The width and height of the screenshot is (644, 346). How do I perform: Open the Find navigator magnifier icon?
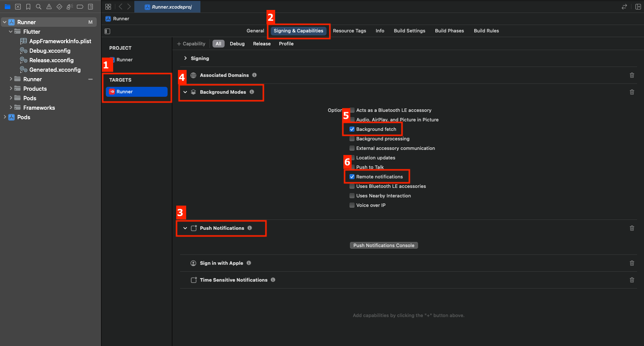(x=38, y=7)
